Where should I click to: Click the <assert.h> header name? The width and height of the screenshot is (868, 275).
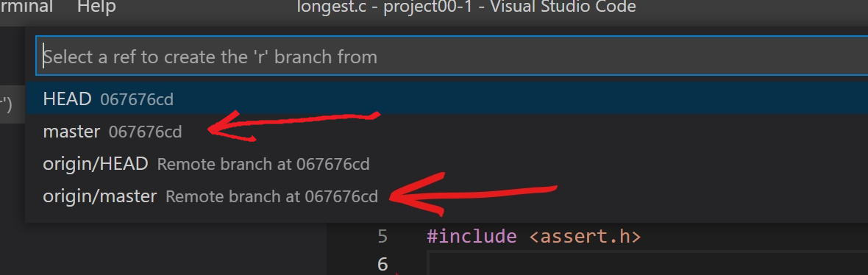[x=585, y=237]
